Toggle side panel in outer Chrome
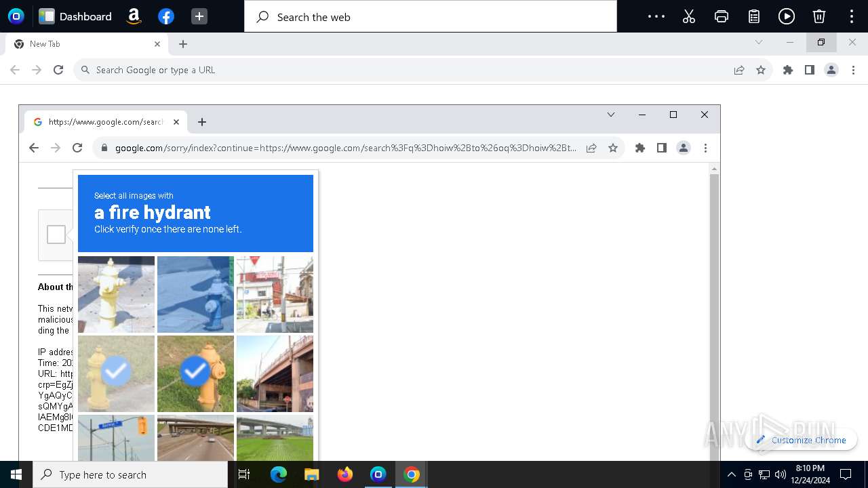Viewport: 868px width, 488px height. pyautogui.click(x=810, y=70)
